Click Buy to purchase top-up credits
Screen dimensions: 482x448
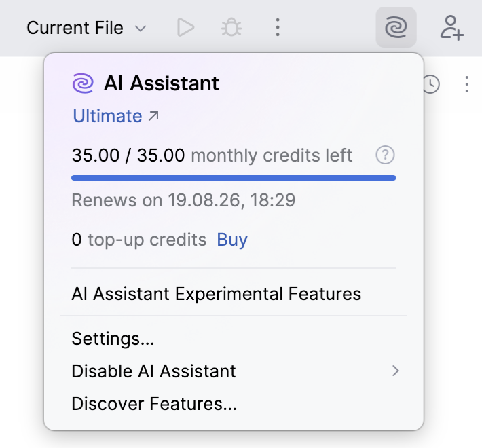tap(232, 240)
